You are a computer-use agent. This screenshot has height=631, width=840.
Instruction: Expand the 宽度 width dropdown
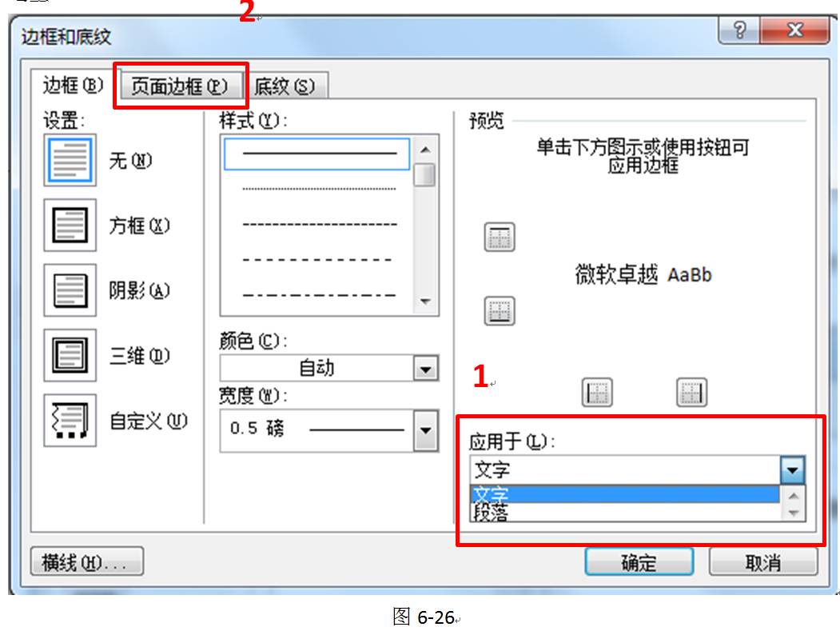[426, 430]
